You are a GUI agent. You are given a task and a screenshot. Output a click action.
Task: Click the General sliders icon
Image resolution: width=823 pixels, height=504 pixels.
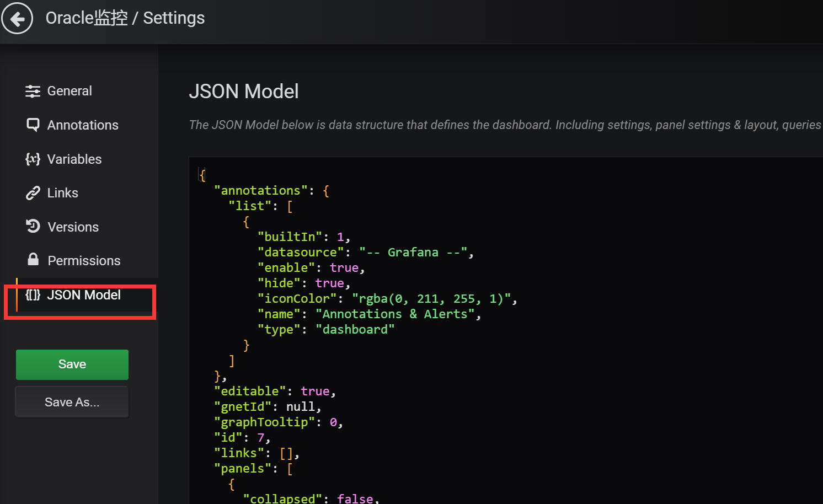point(33,91)
